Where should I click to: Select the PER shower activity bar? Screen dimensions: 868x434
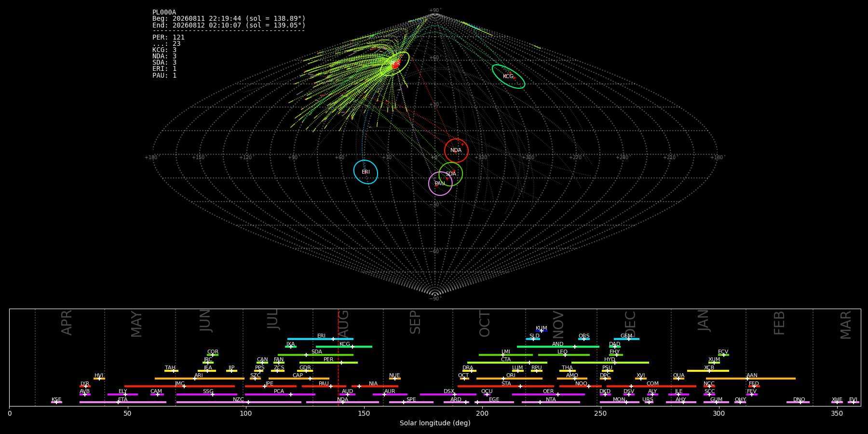pos(328,363)
